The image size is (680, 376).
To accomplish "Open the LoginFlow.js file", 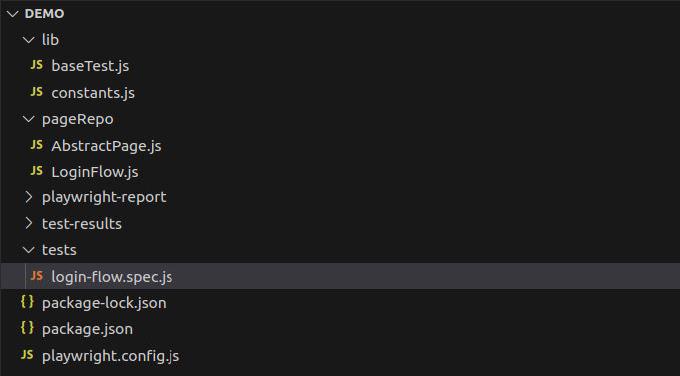I will [95, 172].
